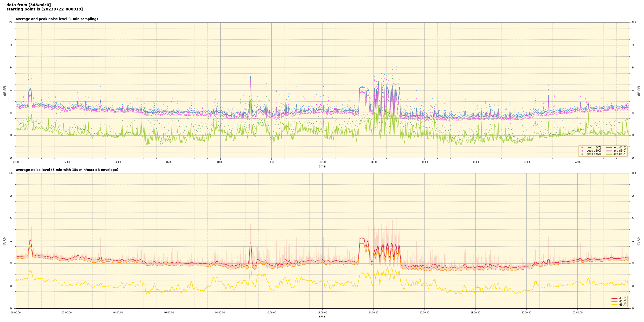
Task: Click the 08:00 tick on top chart axis
Action: [220, 162]
